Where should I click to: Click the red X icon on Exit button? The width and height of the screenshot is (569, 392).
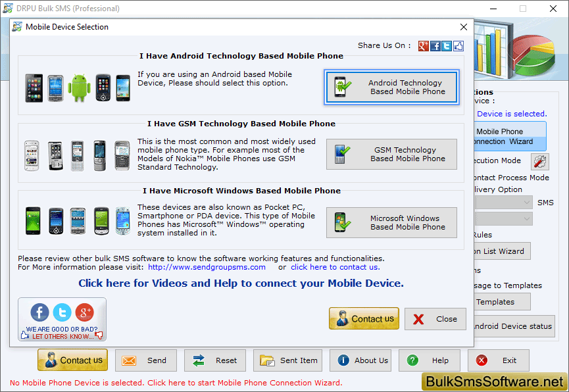click(482, 360)
